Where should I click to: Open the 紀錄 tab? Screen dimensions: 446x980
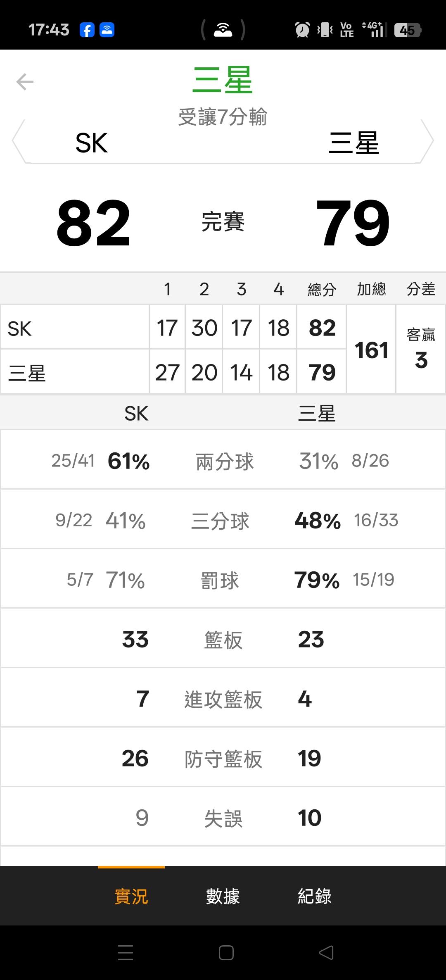pos(315,896)
